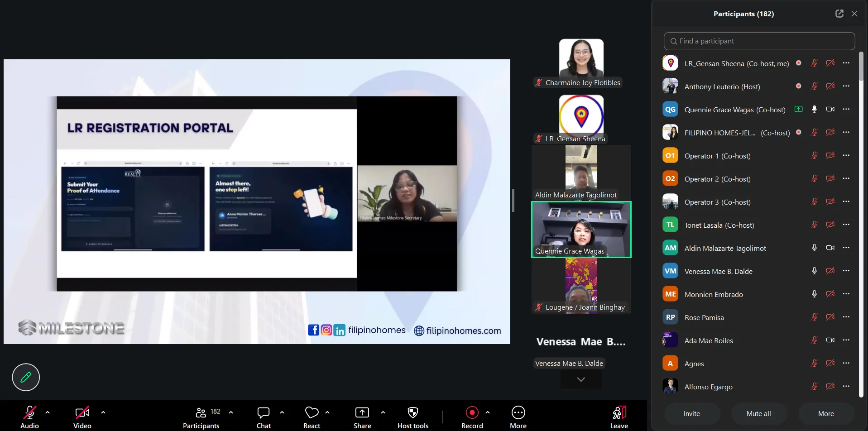Start video with the Video camera button
This screenshot has height=431, width=868.
tap(82, 417)
